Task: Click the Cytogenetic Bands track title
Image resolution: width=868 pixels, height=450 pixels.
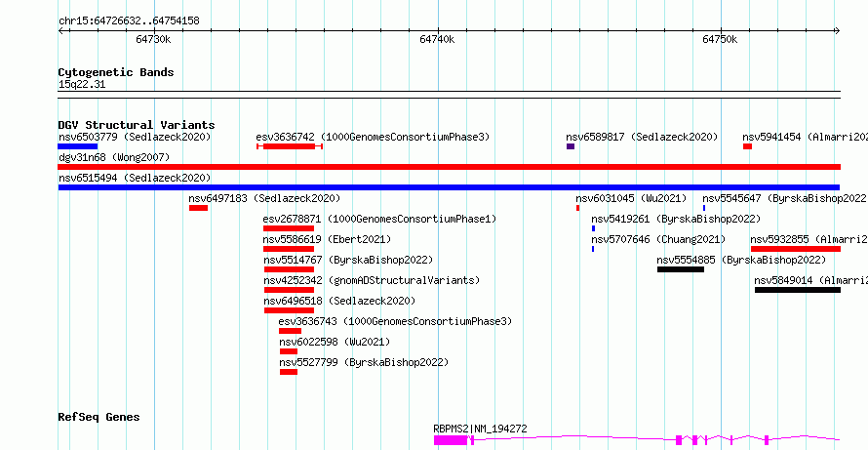Action: click(x=116, y=72)
